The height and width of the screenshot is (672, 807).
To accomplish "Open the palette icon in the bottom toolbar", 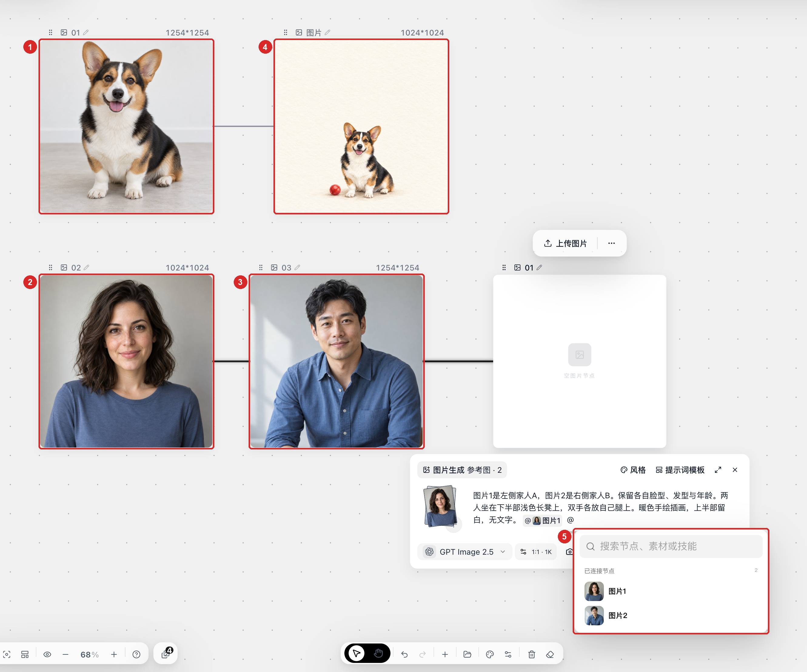I will [x=490, y=654].
